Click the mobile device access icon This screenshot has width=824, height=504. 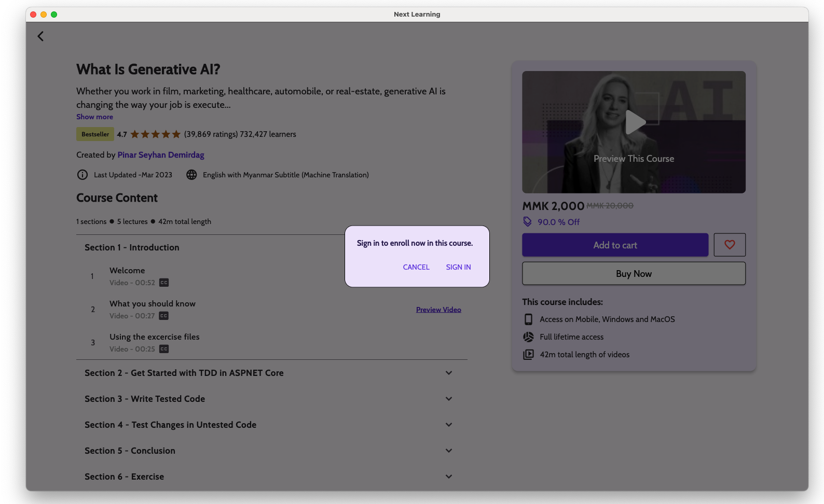tap(528, 319)
